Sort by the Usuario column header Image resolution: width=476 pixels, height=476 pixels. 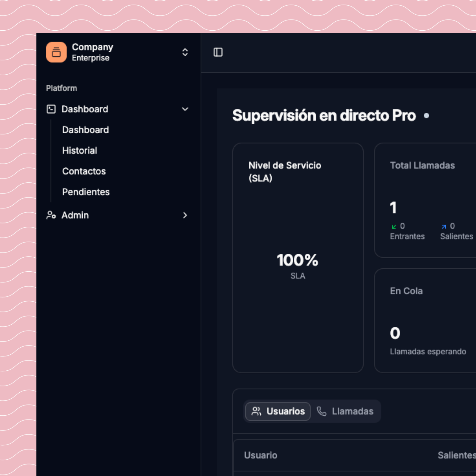point(261,455)
